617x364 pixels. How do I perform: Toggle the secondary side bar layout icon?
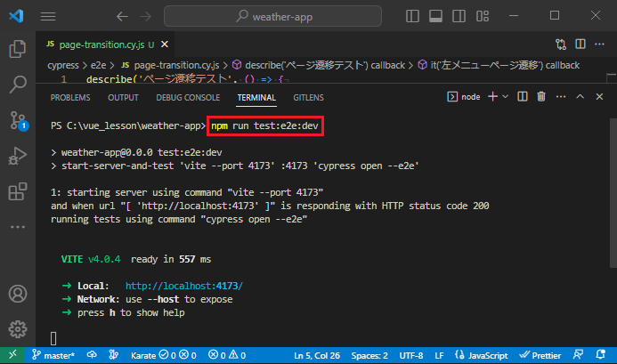459,16
